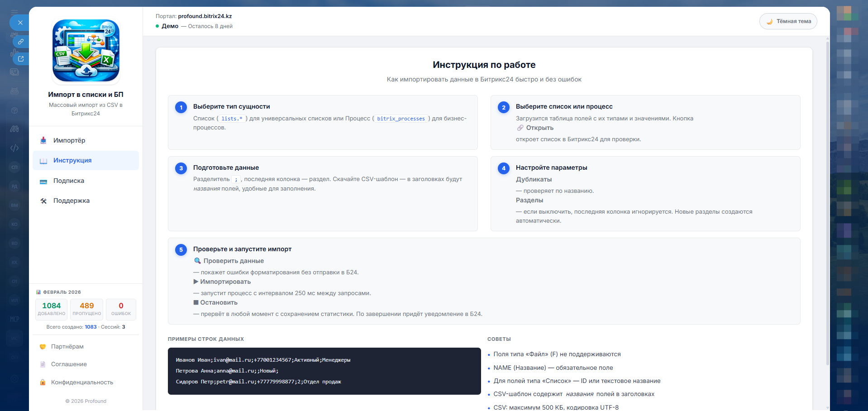Click the credit card icon beside Подписка
This screenshot has height=411, width=868.
point(43,182)
